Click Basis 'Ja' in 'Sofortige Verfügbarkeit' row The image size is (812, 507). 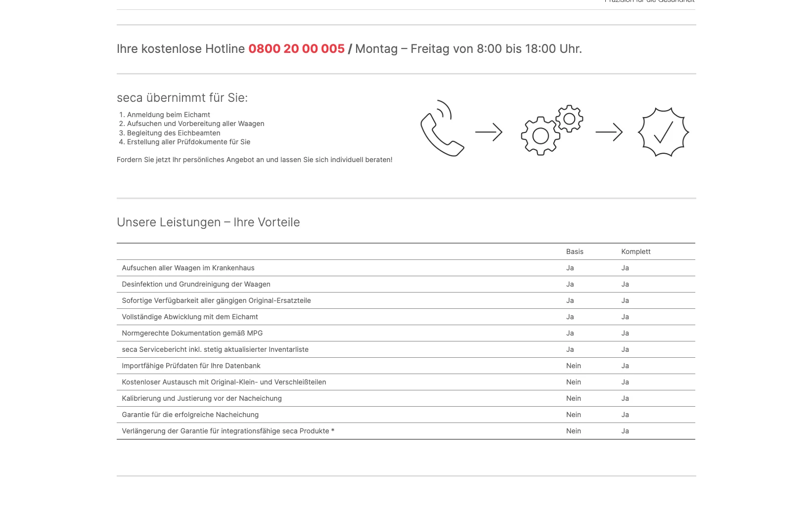click(570, 300)
